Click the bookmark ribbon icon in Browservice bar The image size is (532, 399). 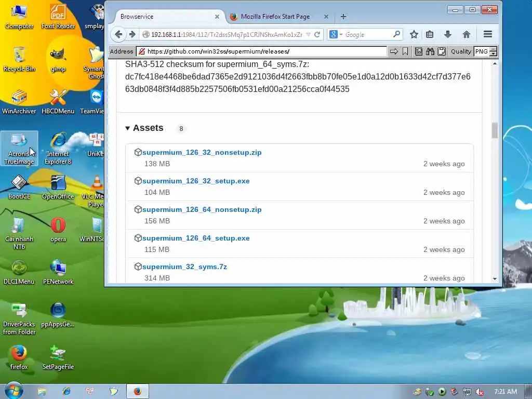pos(405,51)
